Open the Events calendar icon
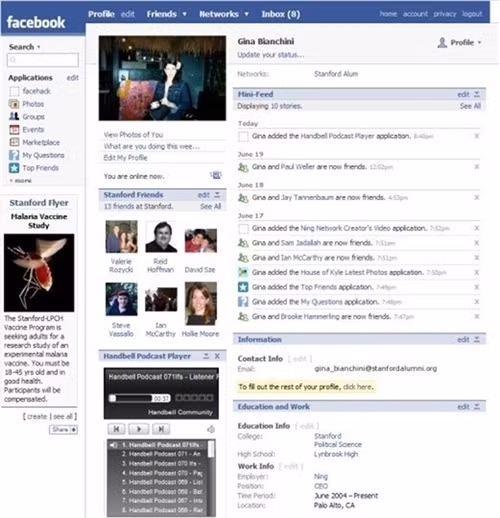 tap(14, 130)
